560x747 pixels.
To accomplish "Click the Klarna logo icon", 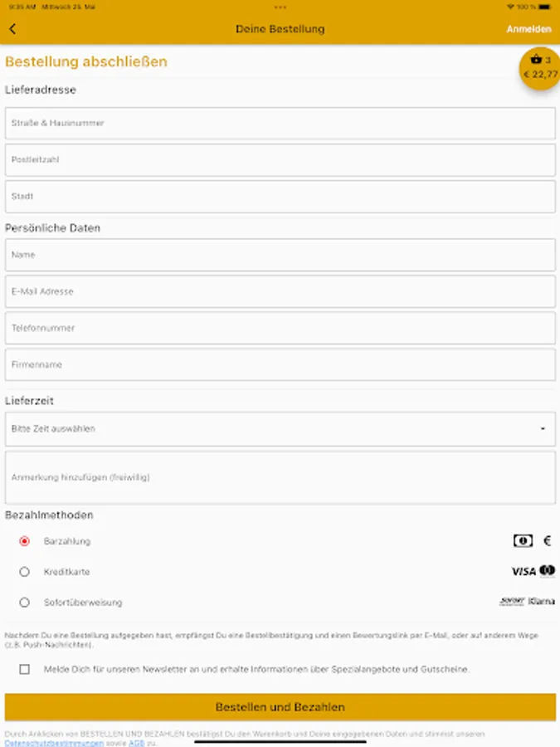I will (542, 602).
